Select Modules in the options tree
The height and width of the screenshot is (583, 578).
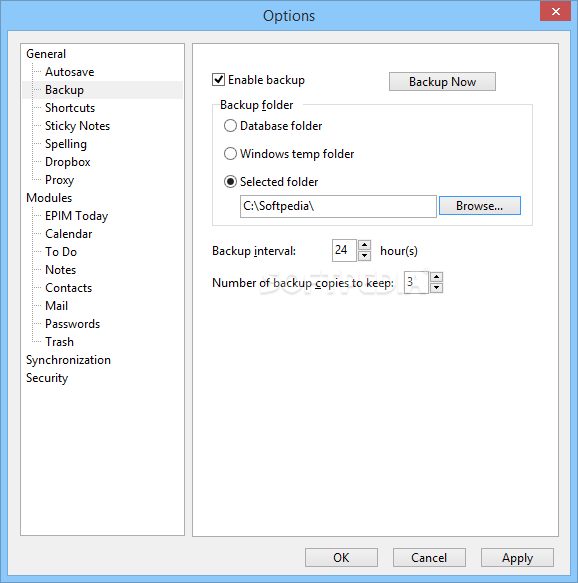coord(49,198)
